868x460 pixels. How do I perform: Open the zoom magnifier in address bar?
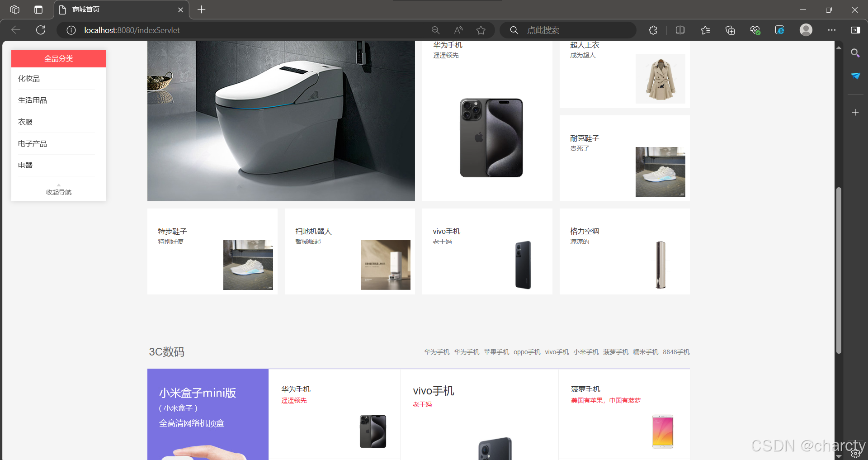point(435,30)
